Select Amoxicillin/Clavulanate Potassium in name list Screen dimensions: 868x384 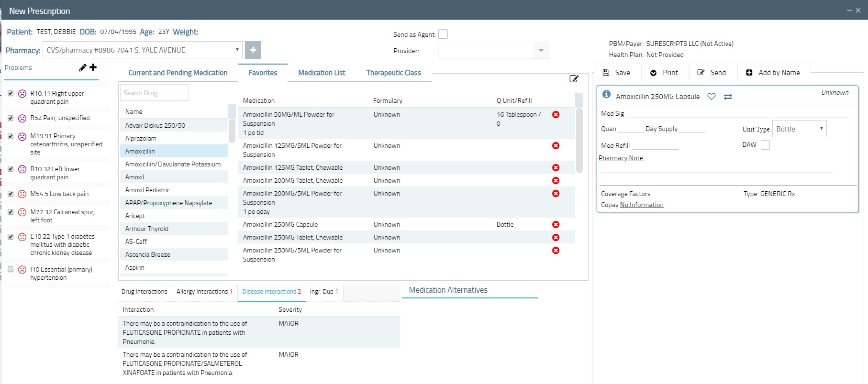click(174, 164)
